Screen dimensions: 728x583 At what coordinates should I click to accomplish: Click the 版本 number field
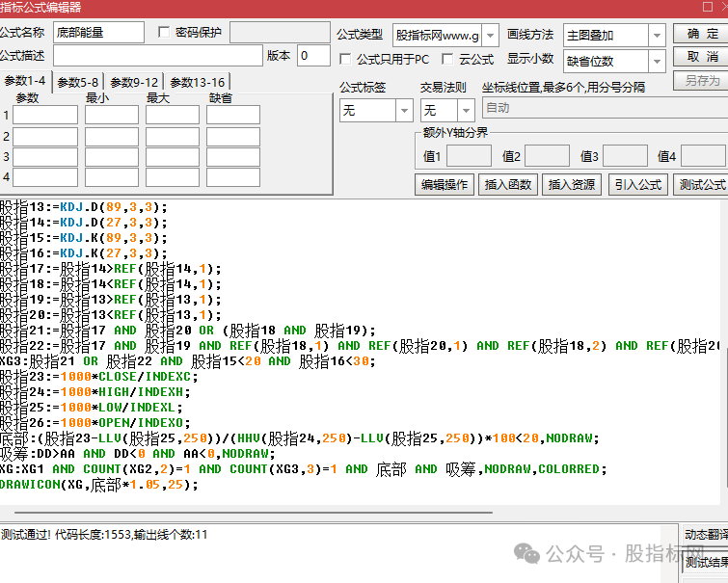pos(313,56)
